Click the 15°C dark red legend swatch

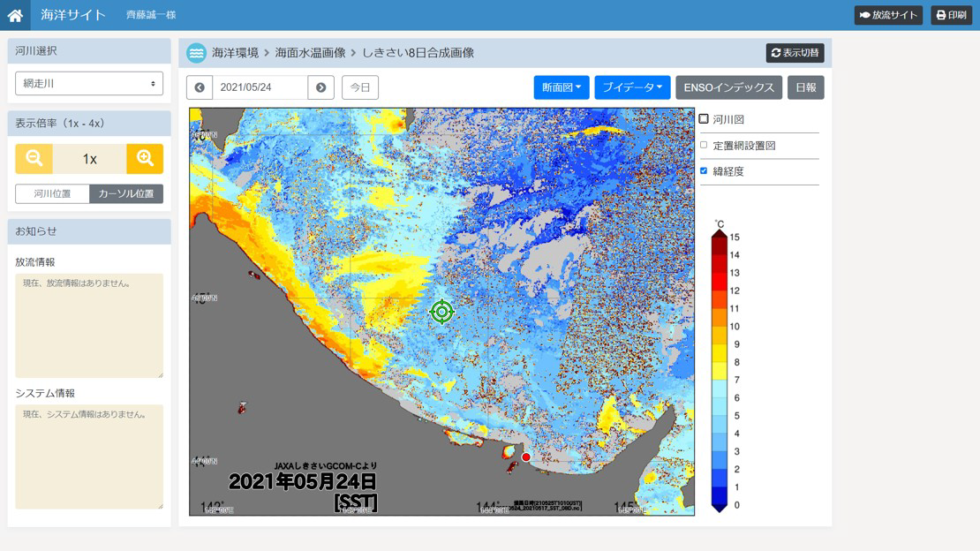tap(720, 238)
